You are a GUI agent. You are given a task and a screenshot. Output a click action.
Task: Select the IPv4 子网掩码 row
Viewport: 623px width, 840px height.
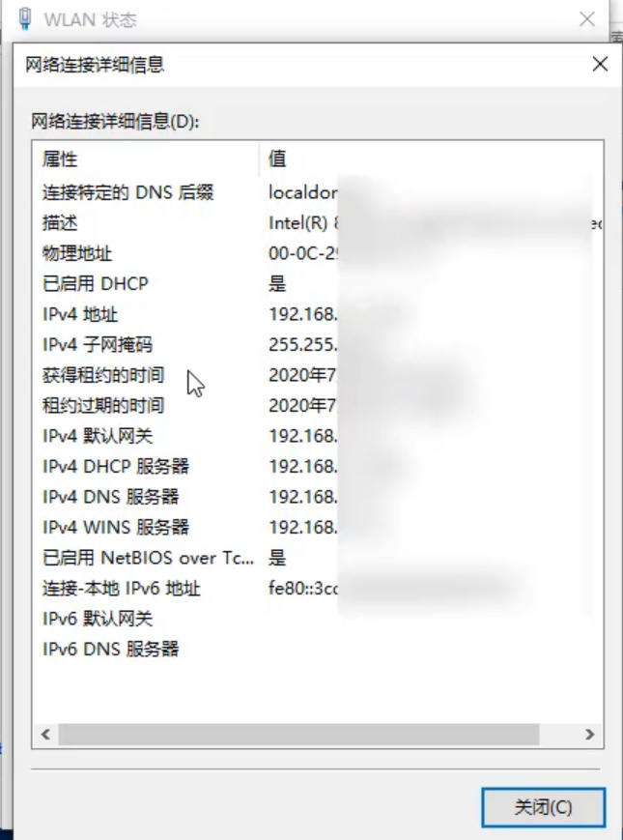pos(318,344)
